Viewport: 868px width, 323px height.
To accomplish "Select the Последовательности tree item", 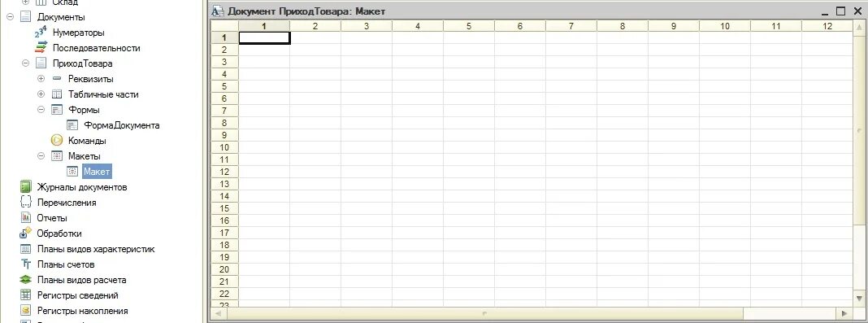I will (97, 48).
